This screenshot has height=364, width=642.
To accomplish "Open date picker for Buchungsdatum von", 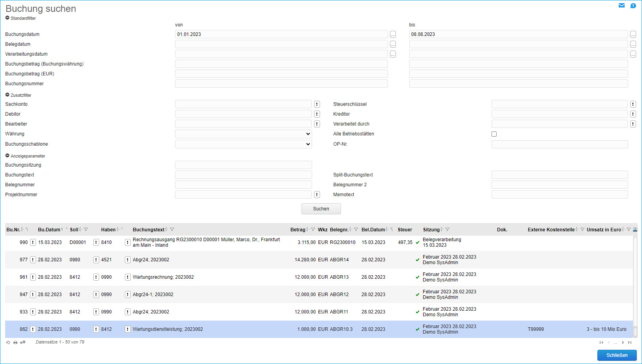I will tap(393, 34).
